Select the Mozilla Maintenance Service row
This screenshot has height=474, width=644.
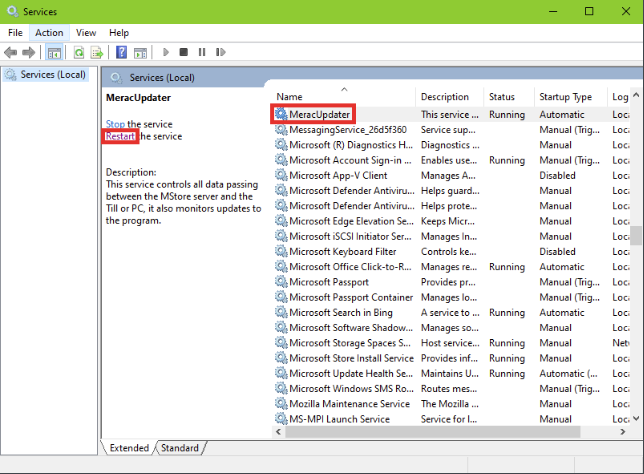click(451, 404)
